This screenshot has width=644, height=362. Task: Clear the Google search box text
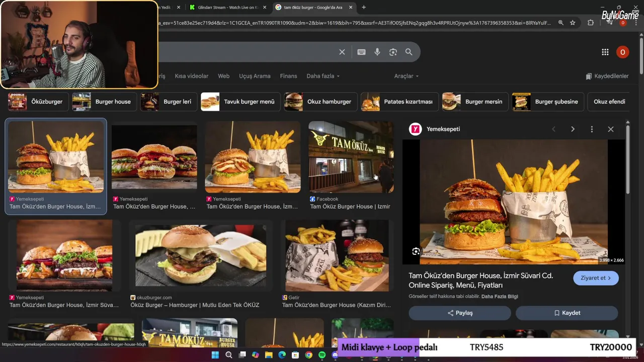pos(342,52)
